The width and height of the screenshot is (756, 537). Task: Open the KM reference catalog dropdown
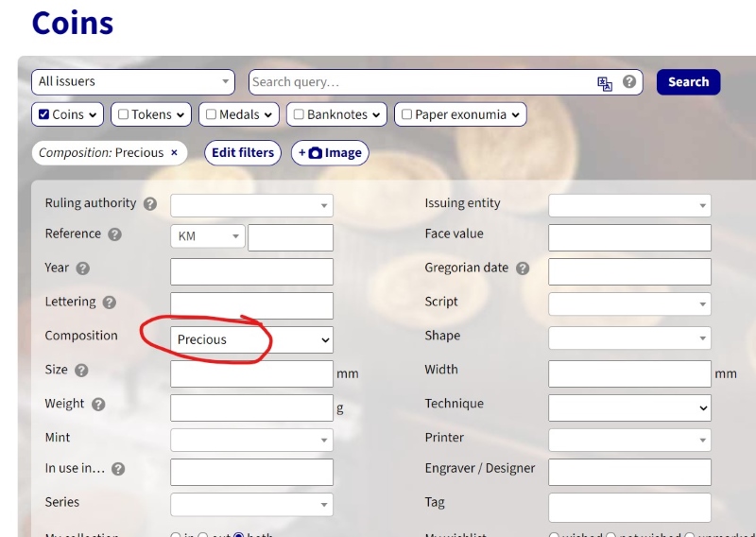coord(208,236)
